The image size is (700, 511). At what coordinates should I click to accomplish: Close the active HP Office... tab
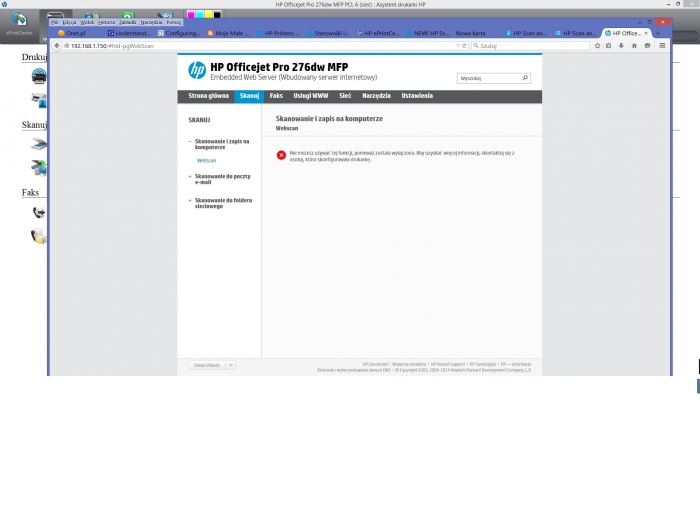(x=646, y=33)
